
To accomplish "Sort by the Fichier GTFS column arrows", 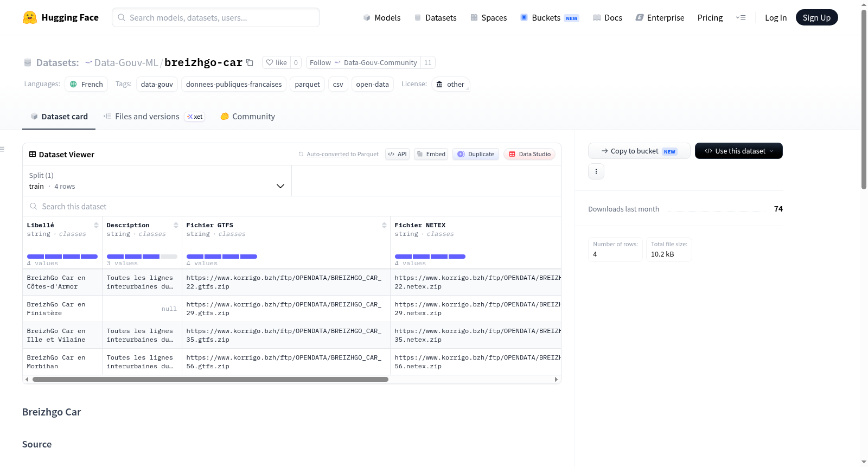I will tap(384, 225).
